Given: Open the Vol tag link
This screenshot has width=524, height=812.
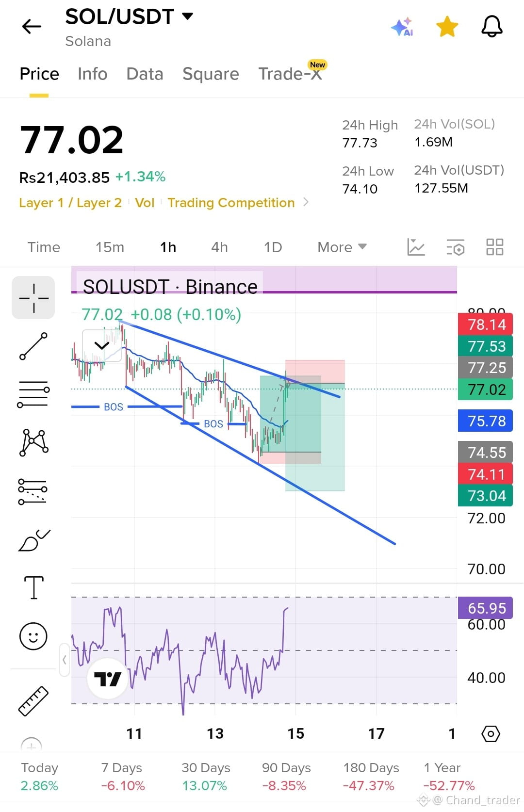Looking at the screenshot, I should (x=145, y=203).
